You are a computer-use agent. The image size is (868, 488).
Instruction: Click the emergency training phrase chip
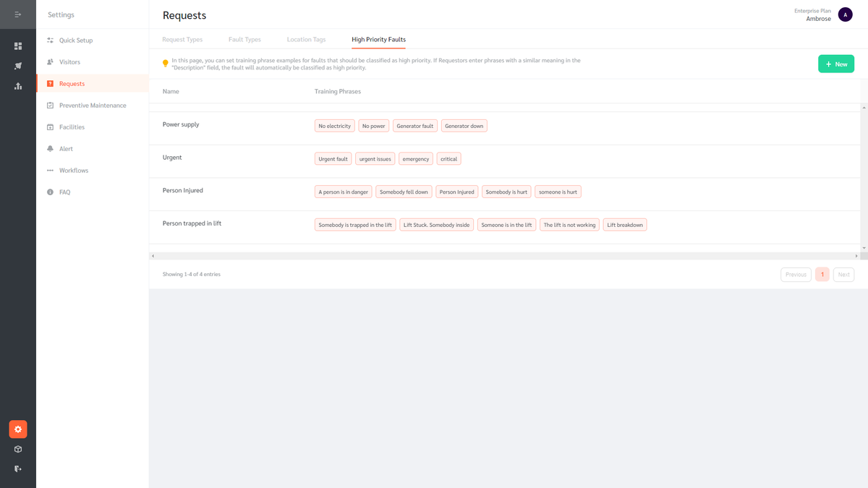[x=415, y=158]
